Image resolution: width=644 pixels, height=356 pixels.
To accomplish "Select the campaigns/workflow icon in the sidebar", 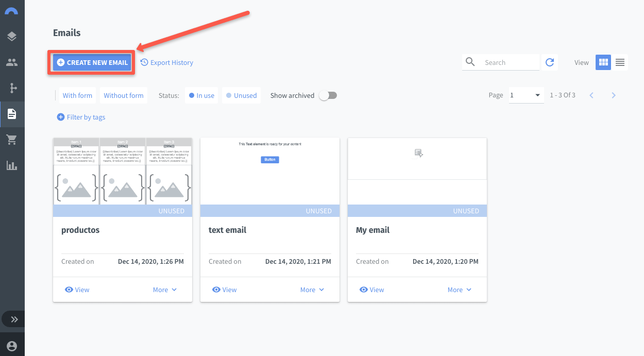I will 12,88.
